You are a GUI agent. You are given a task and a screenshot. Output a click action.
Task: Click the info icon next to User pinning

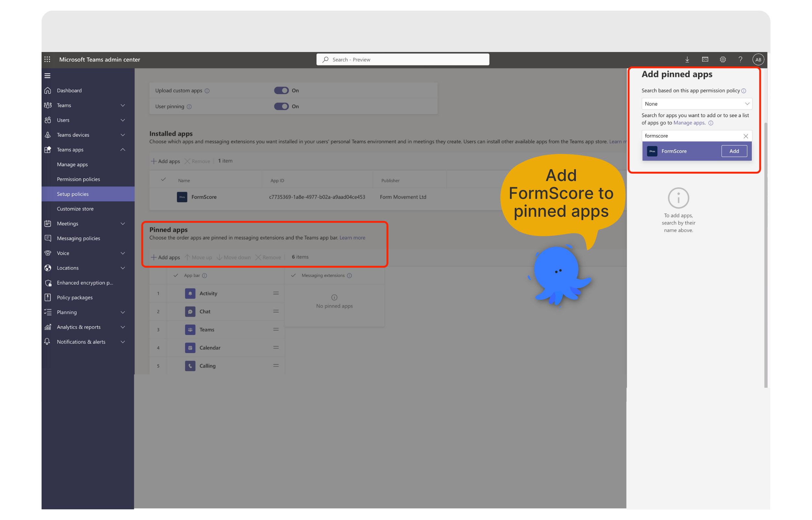coord(189,107)
